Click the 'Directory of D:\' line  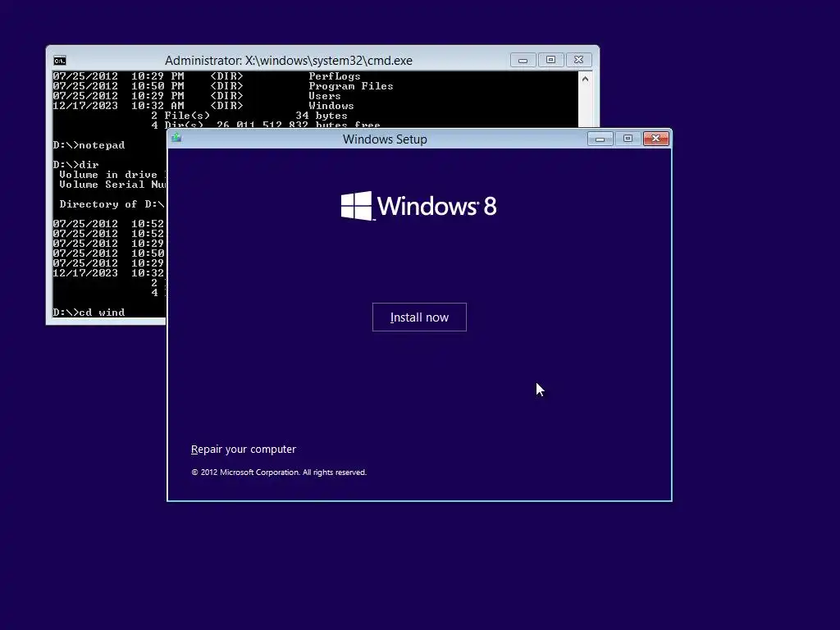click(112, 204)
